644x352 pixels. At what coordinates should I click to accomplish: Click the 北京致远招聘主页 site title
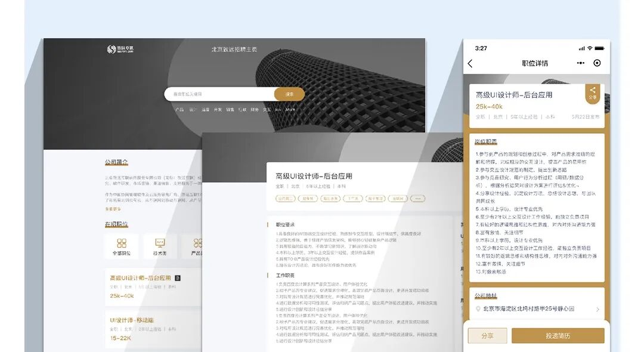234,50
